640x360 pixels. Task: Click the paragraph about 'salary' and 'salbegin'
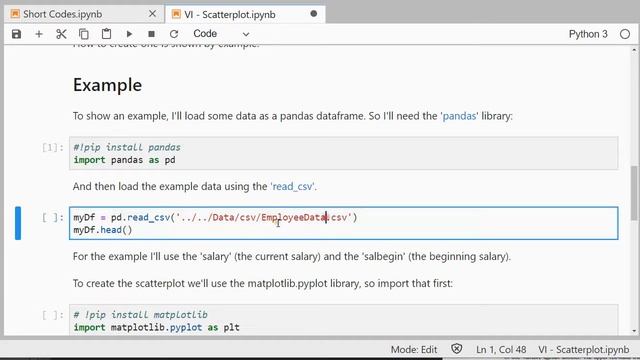click(292, 257)
